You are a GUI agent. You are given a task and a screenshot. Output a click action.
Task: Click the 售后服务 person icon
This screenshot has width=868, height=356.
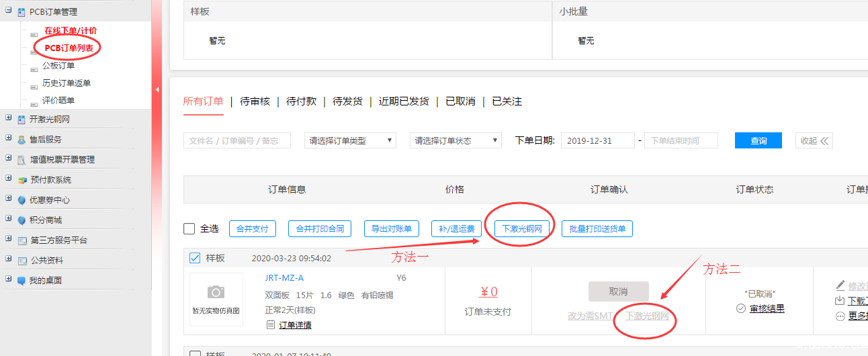tap(22, 140)
